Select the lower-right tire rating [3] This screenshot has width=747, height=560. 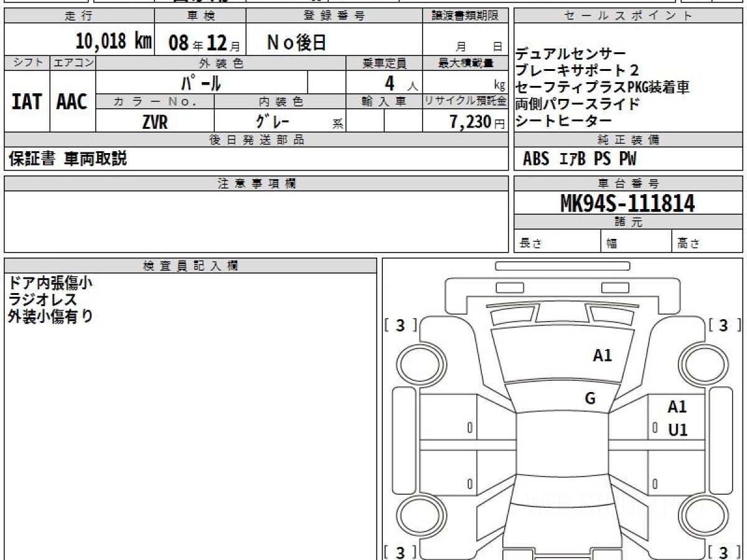coord(725,551)
